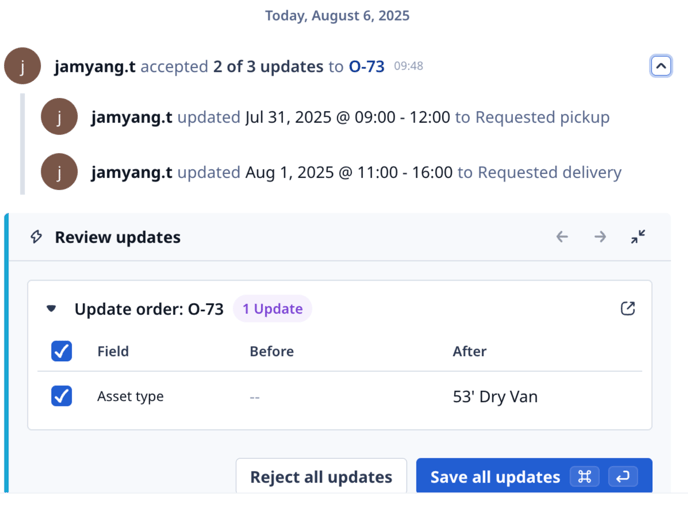This screenshot has width=688, height=506.
Task: Open the O-73 order link
Action: [366, 66]
